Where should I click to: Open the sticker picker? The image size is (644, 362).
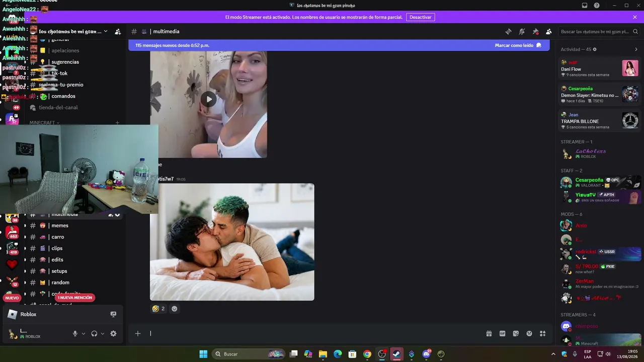click(516, 333)
